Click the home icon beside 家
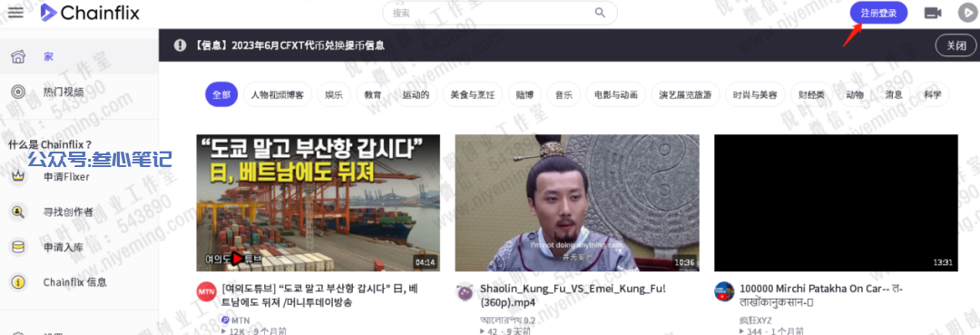 18,56
